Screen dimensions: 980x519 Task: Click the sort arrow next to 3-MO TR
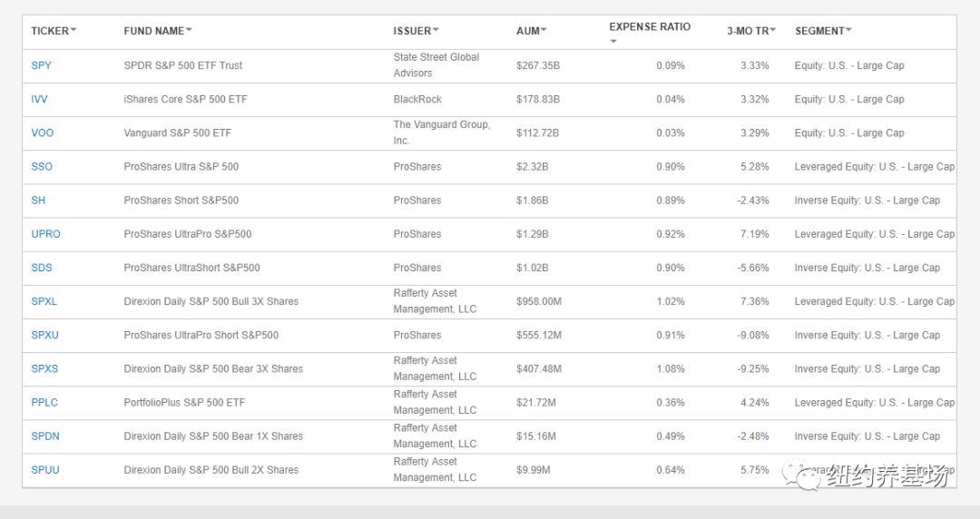tap(773, 30)
